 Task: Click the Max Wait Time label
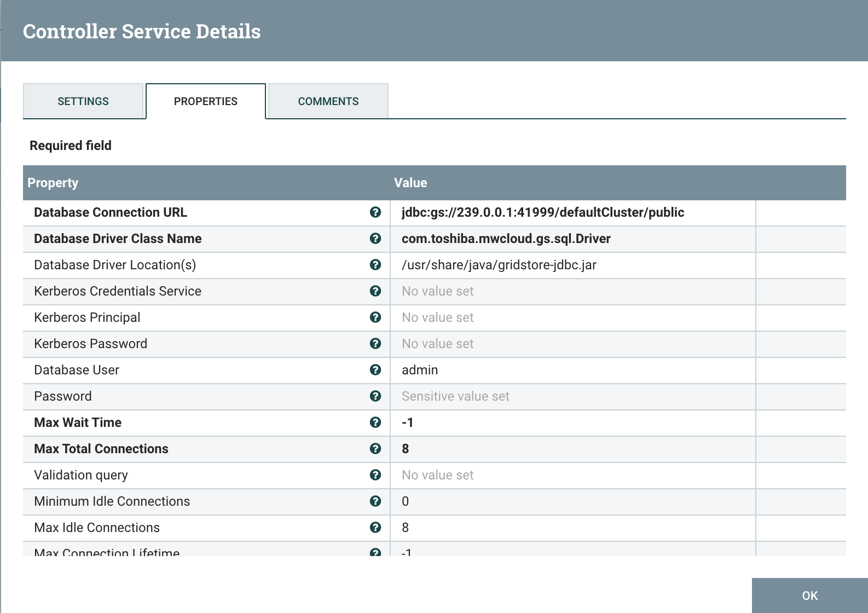pos(78,423)
